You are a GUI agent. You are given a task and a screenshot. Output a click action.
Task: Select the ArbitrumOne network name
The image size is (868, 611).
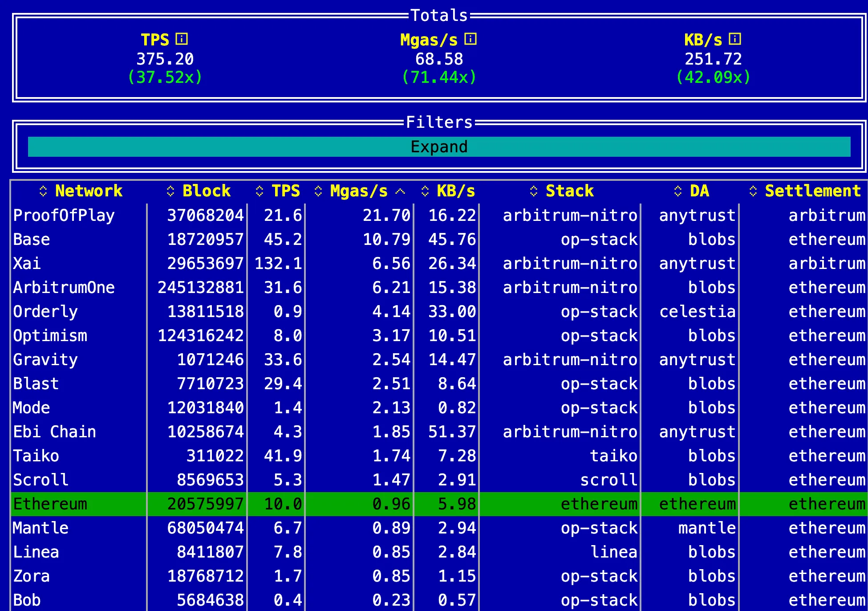point(64,288)
